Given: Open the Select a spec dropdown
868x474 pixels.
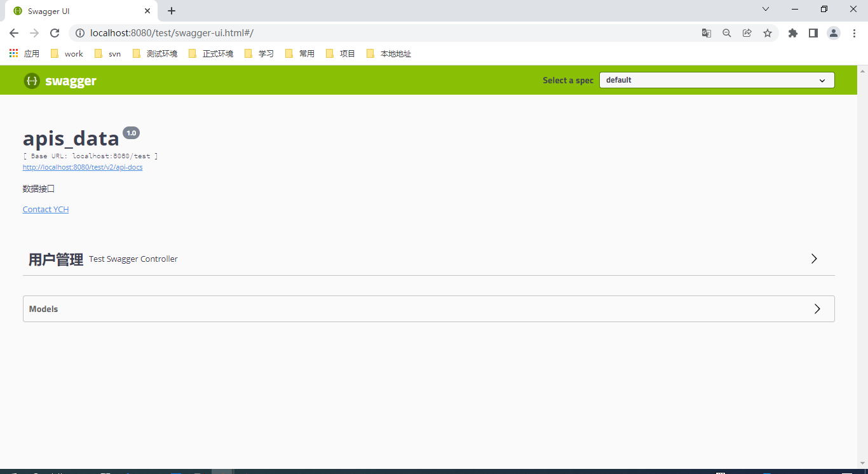Looking at the screenshot, I should click(x=717, y=80).
